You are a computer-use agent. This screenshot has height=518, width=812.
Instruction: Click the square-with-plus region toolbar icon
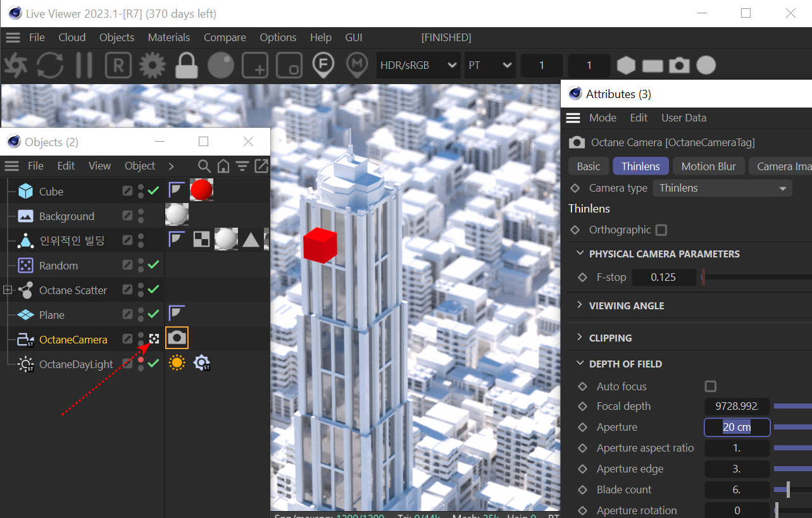pos(254,65)
